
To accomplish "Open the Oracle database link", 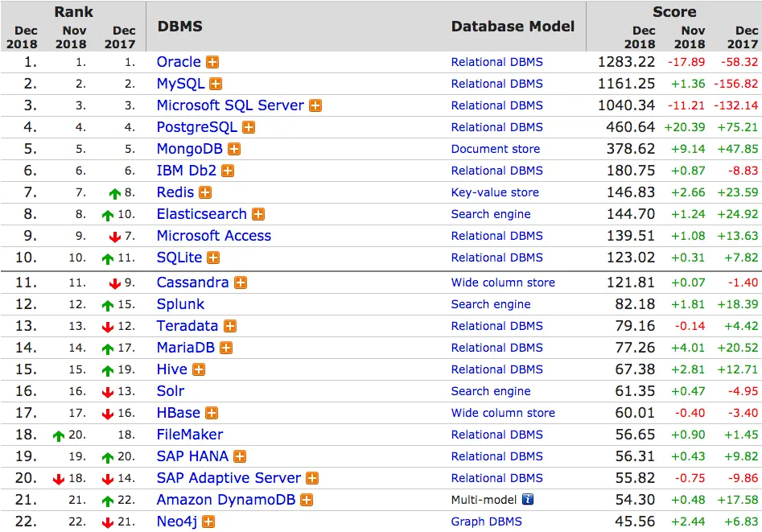I will [179, 62].
